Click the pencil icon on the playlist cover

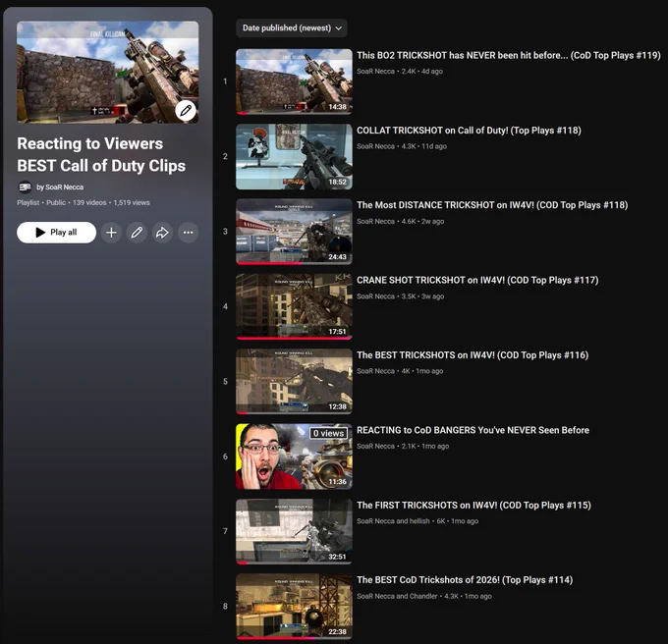(186, 111)
